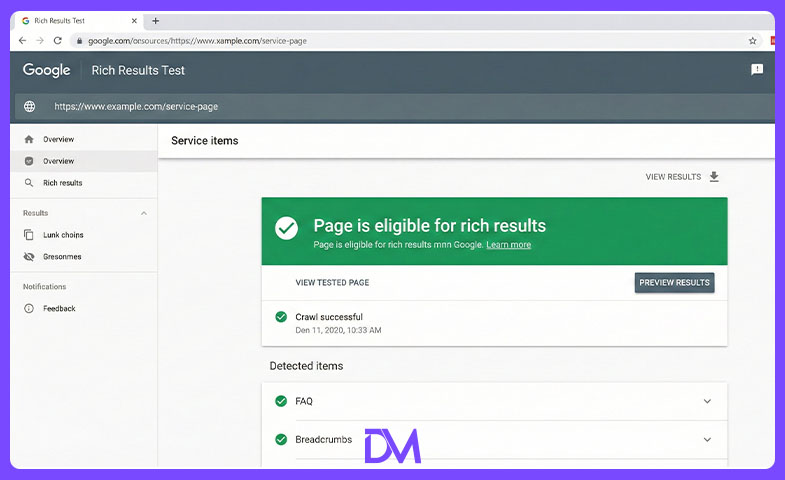
Task: Collapse the Results sidebar section
Action: coord(144,213)
